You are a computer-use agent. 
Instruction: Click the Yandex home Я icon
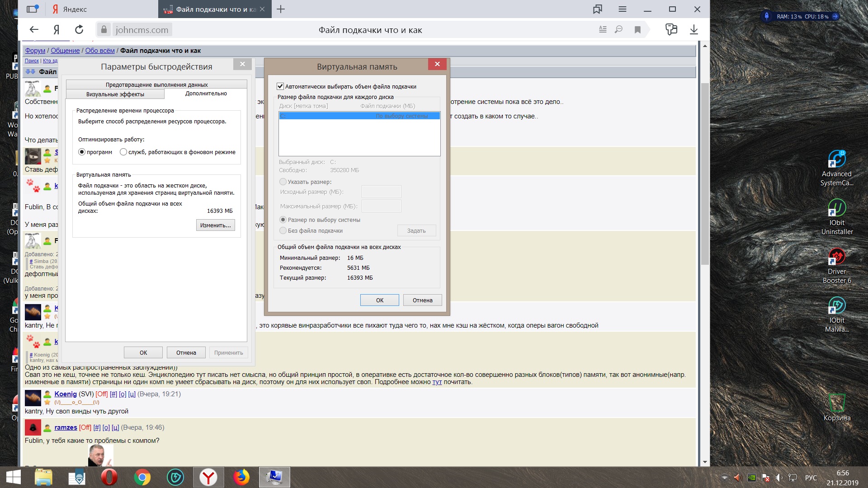click(57, 30)
